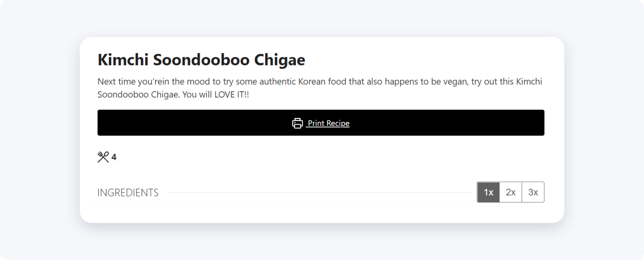
Task: Click the INGREDIENTS section heading
Action: pos(128,193)
